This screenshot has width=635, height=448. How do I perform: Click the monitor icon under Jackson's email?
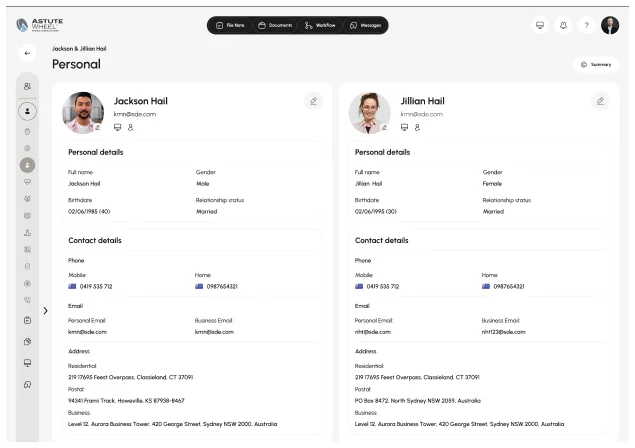coord(117,127)
